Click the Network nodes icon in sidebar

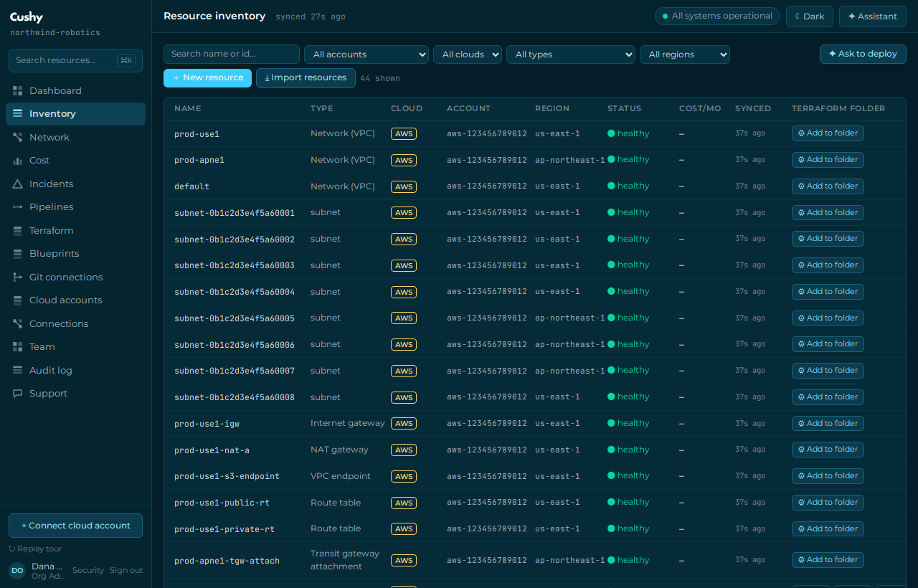pyautogui.click(x=17, y=138)
